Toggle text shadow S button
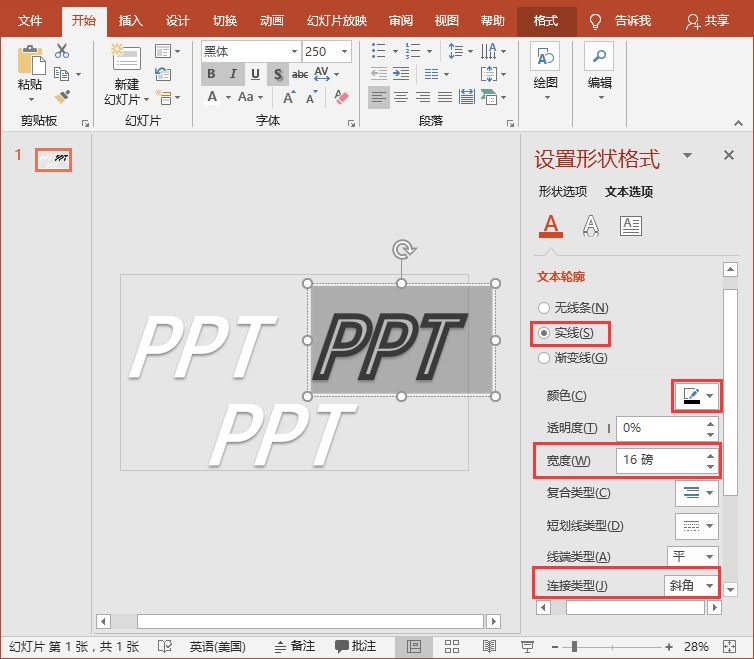Screen dimensions: 754x659 (x=277, y=74)
